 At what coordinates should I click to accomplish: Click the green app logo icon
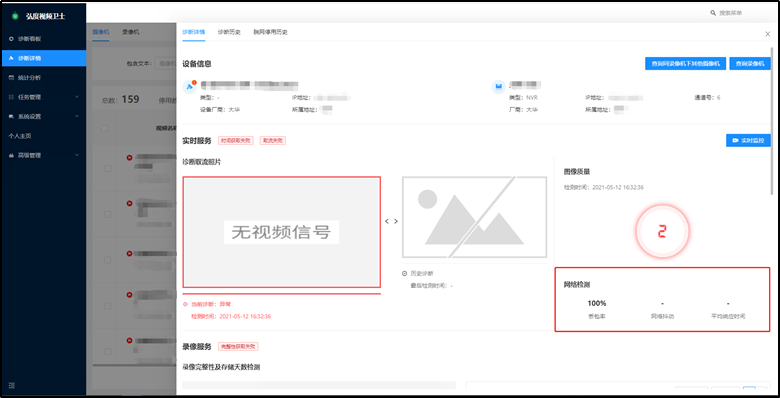(x=15, y=16)
